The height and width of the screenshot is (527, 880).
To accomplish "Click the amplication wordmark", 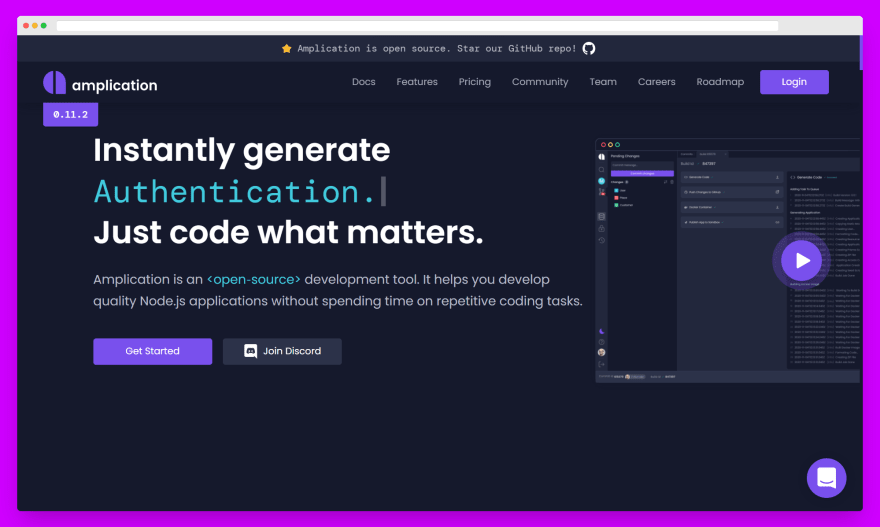I will point(114,85).
